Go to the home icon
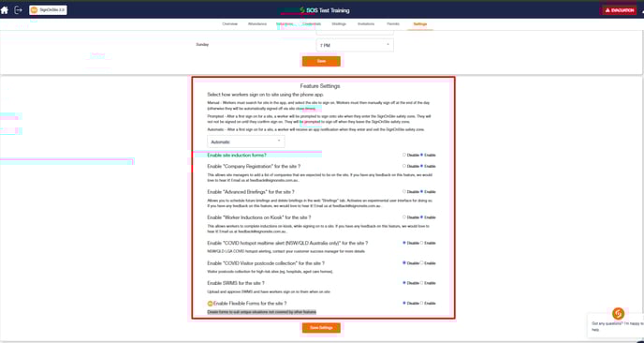The width and height of the screenshot is (644, 343). tap(5, 10)
